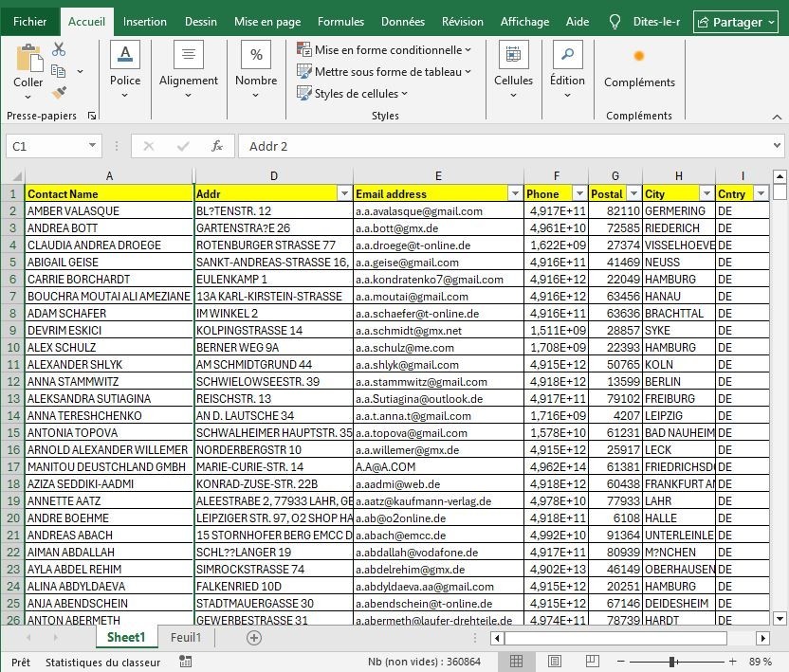The height and width of the screenshot is (672, 789).
Task: Click the format painter brush icon
Action: (x=59, y=93)
